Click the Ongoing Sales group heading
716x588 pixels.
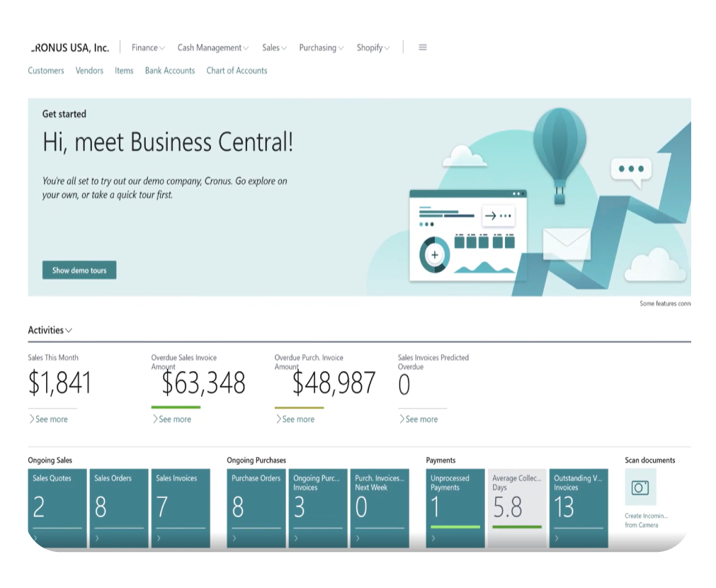pyautogui.click(x=50, y=460)
